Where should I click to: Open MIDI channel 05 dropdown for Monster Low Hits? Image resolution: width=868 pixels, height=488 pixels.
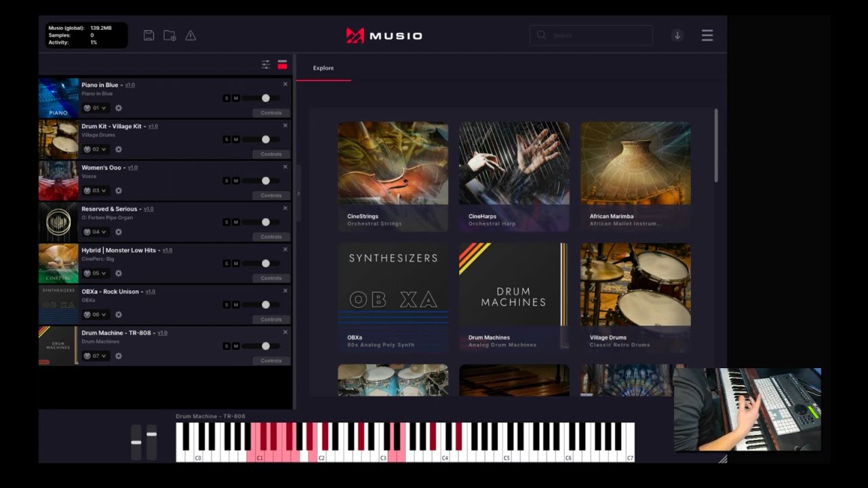pyautogui.click(x=96, y=273)
